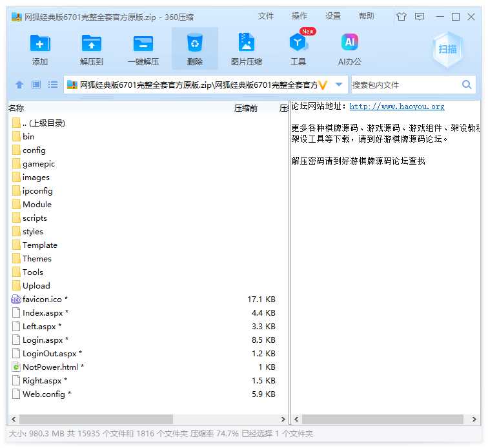
Task: Open the http://www.haoyou.org link
Action: (x=397, y=107)
